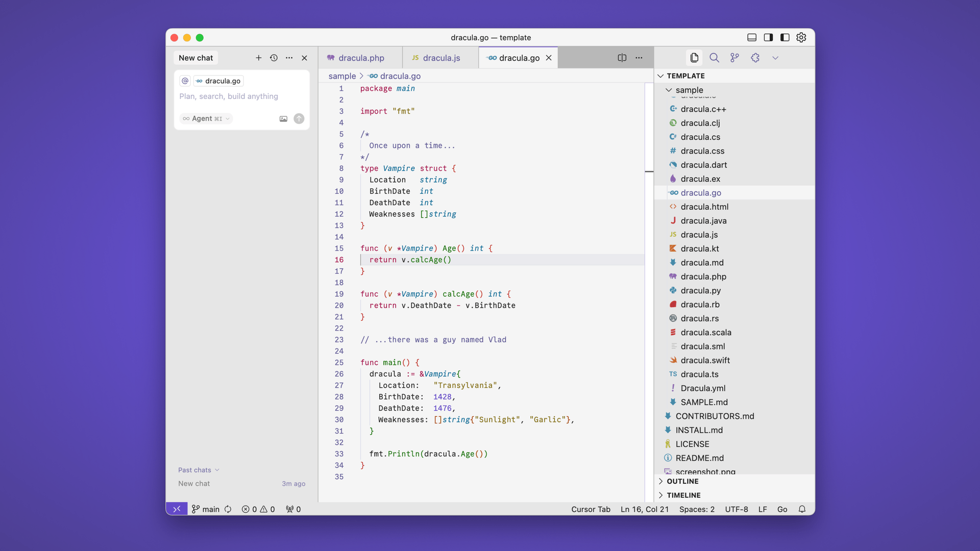Open the Extensions view

coord(755,58)
